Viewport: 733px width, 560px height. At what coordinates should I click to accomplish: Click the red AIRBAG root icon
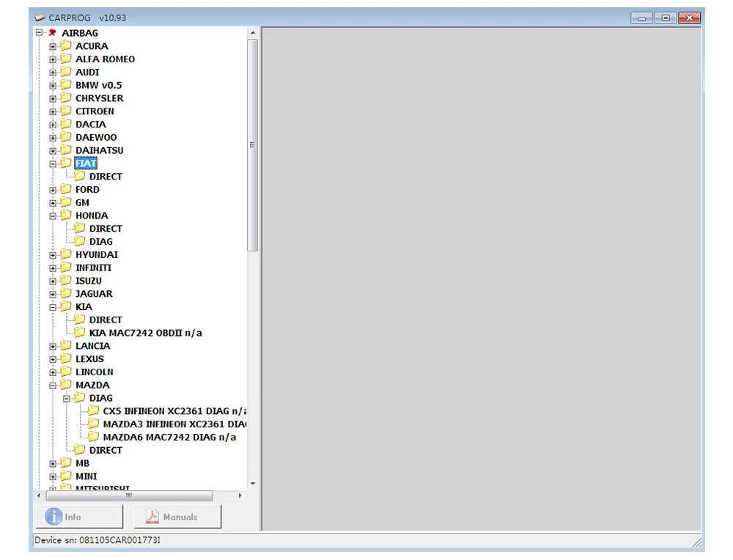[x=52, y=32]
